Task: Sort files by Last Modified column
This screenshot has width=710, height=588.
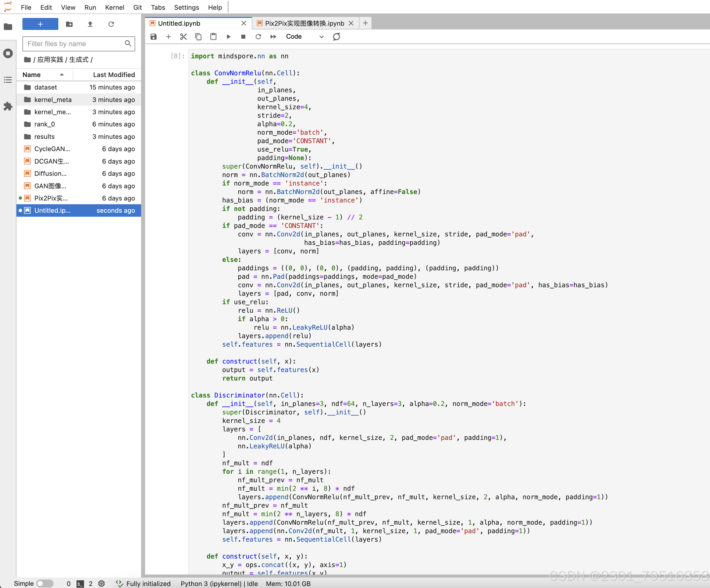Action: [x=114, y=74]
